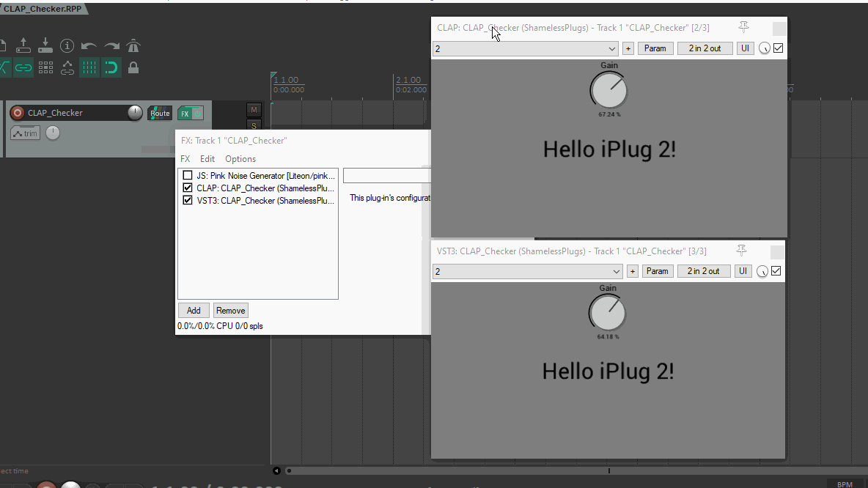868x488 pixels.
Task: Mute Track 1 with the M button
Action: (254, 110)
